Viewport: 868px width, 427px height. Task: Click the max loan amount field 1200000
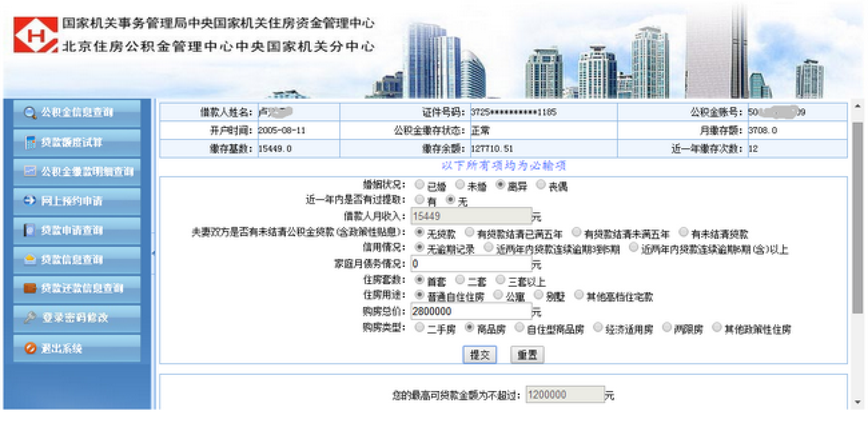click(565, 395)
